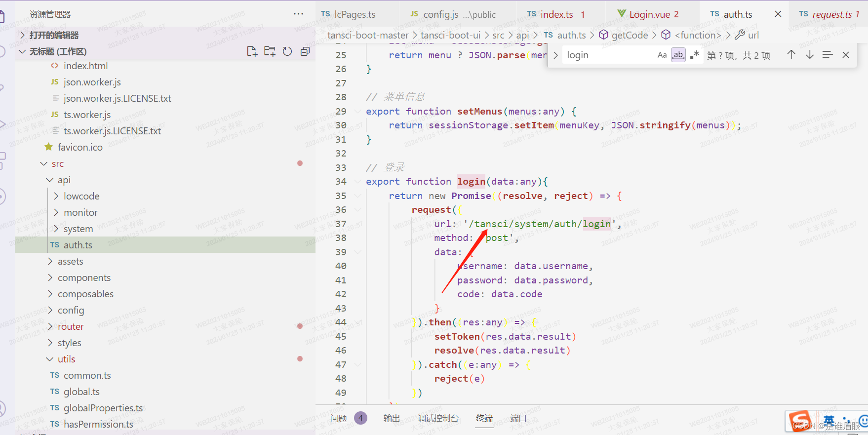Open common.ts file
868x435 pixels.
tap(87, 375)
